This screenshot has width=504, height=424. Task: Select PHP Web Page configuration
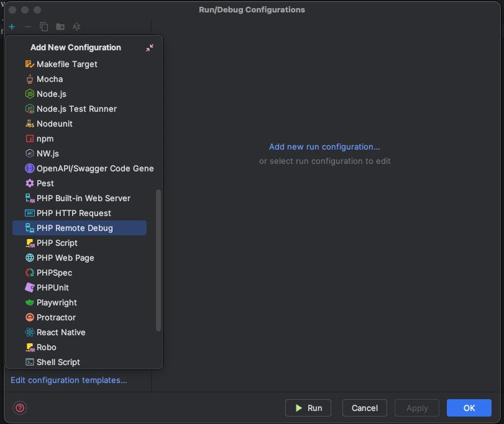point(80,258)
